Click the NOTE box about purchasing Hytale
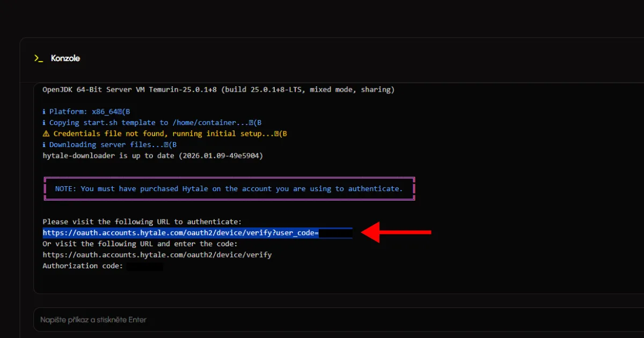The image size is (644, 338). (229, 189)
